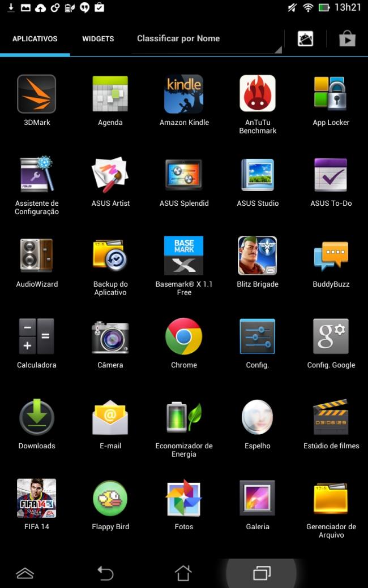The height and width of the screenshot is (588, 368).
Task: Tap the Wi-Fi status icon
Action: 308,7
